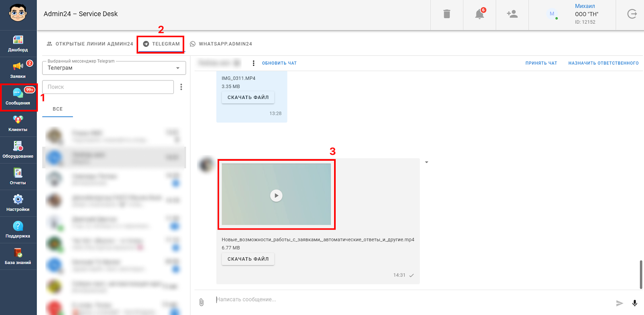The width and height of the screenshot is (644, 315).
Task: Click the Поиск search field
Action: (x=108, y=87)
